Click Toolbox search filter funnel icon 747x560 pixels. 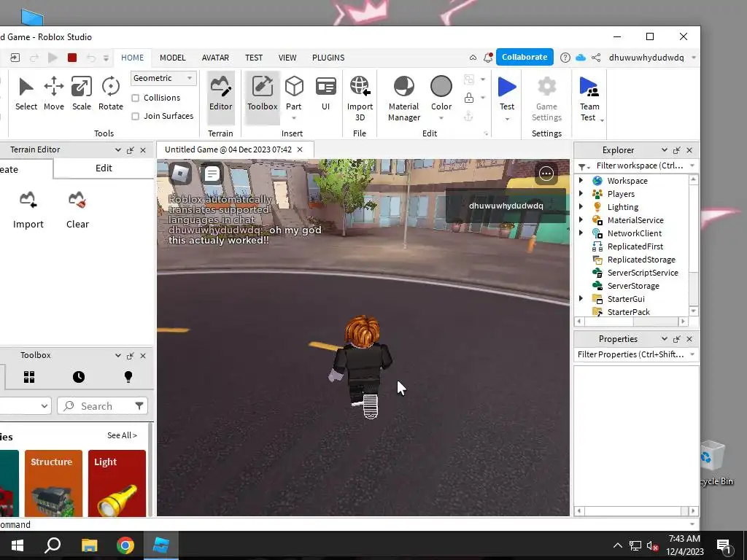(x=139, y=405)
